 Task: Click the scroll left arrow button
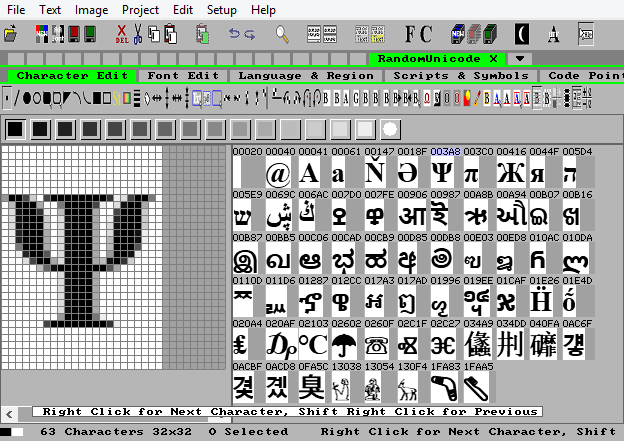[x=10, y=414]
